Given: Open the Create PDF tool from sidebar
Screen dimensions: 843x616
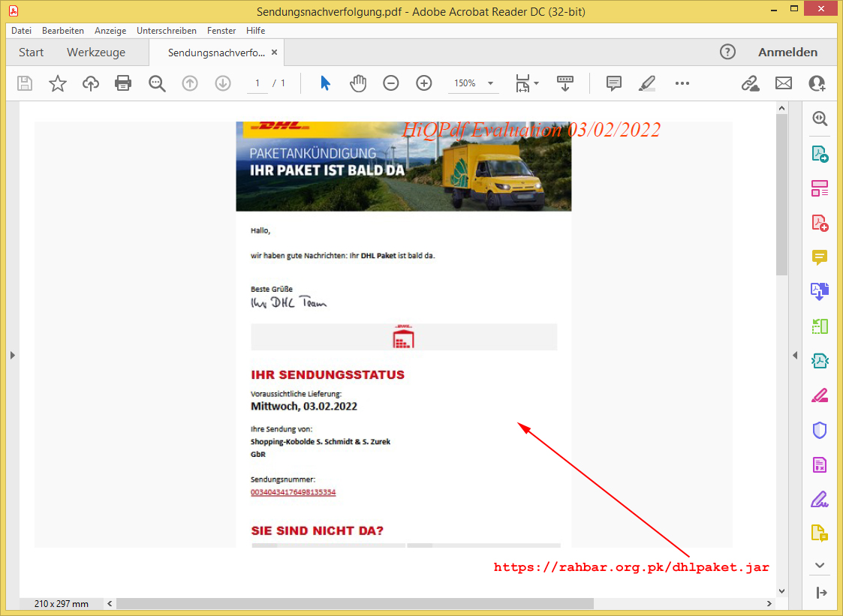Looking at the screenshot, I should [x=820, y=223].
